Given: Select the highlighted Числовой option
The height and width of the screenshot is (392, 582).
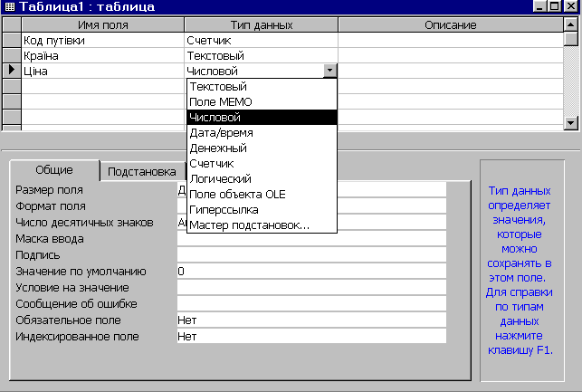Looking at the screenshot, I should [262, 118].
